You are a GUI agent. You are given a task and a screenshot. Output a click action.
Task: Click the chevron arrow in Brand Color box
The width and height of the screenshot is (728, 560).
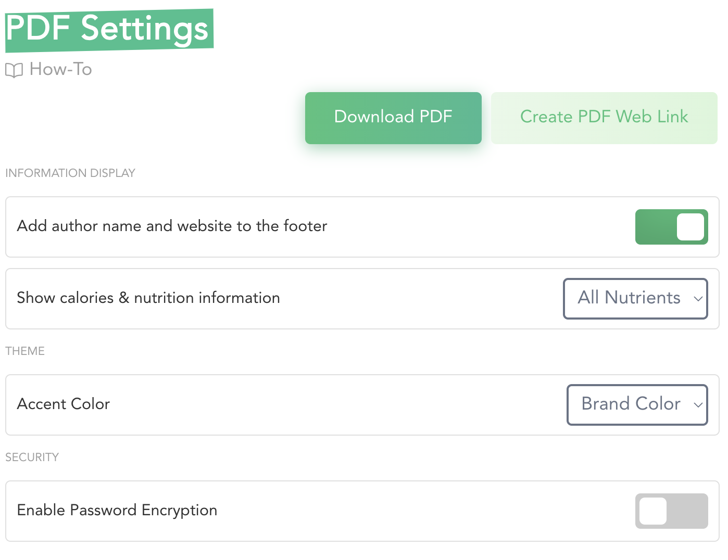(698, 405)
